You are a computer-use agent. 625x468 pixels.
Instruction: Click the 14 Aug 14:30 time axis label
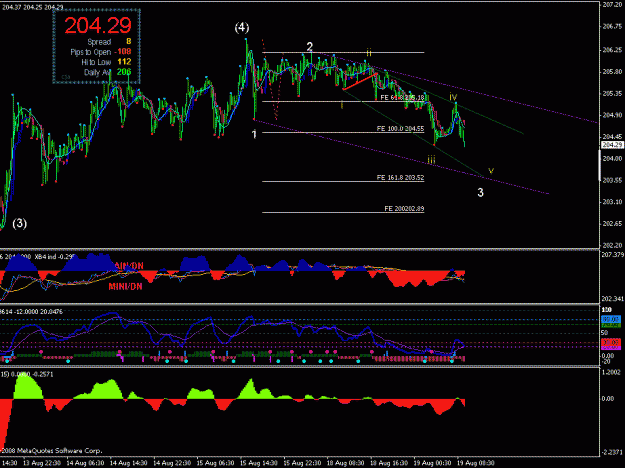point(128,463)
